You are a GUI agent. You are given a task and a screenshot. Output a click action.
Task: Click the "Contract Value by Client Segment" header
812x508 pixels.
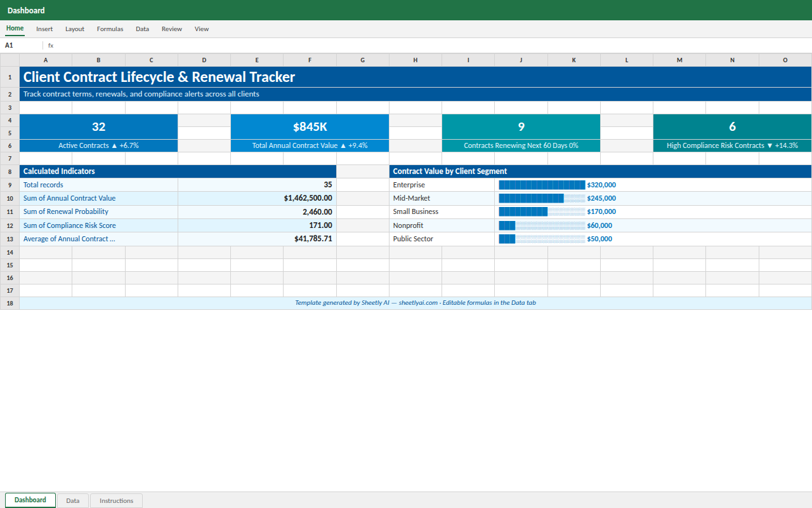(601, 171)
